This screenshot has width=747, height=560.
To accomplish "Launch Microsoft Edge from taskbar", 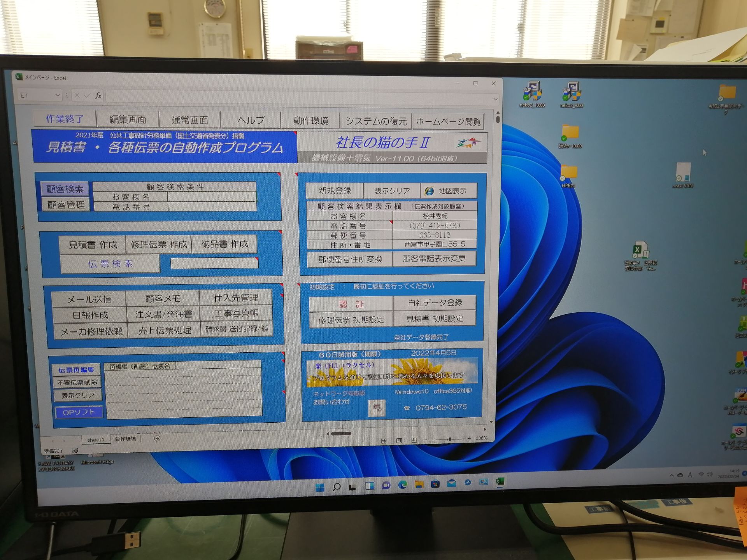I will pos(402,485).
